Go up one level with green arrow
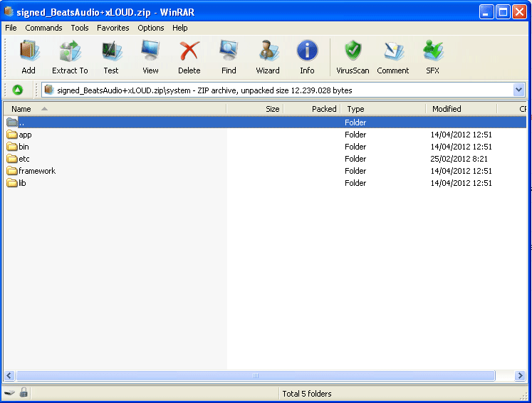 (18, 90)
